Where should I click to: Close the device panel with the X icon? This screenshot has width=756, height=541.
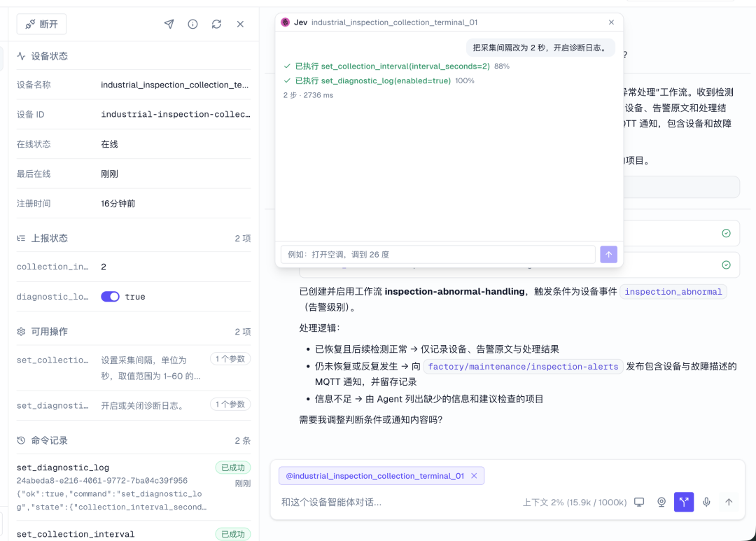240,24
